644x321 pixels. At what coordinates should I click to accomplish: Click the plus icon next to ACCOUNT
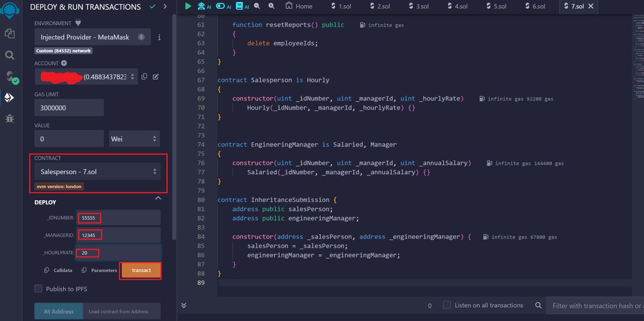(x=64, y=63)
